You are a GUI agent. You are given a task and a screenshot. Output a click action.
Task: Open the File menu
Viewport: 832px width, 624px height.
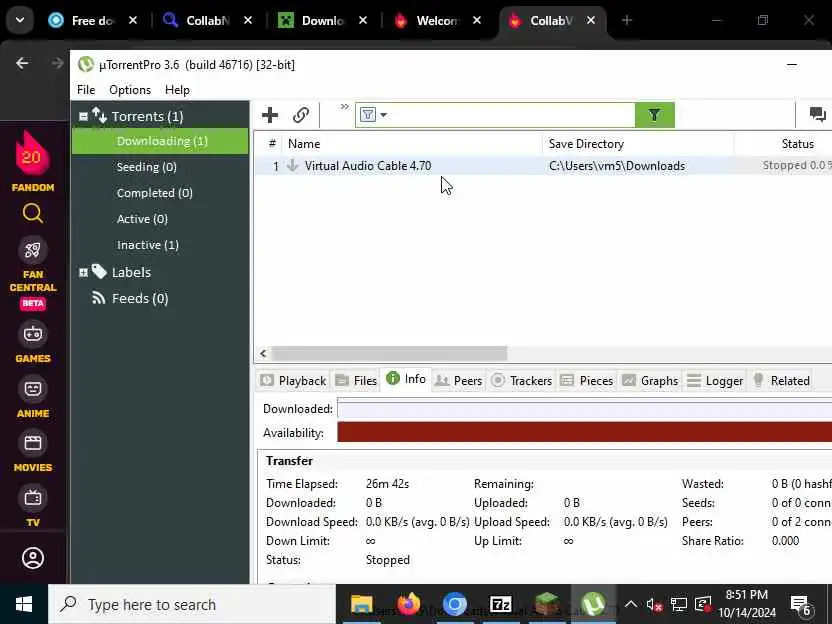pyautogui.click(x=86, y=90)
